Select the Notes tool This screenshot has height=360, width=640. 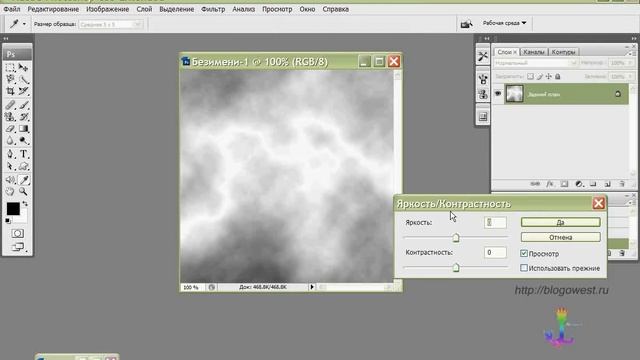click(x=10, y=180)
